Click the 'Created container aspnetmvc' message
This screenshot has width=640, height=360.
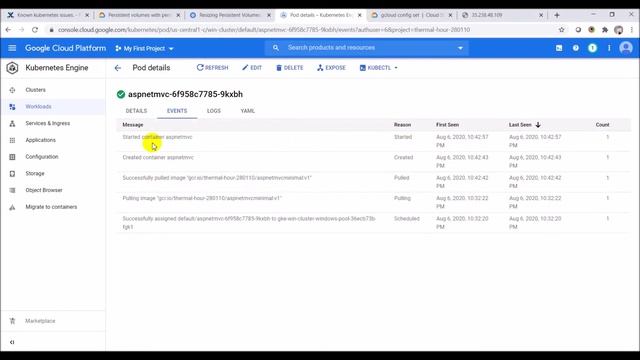(158, 158)
